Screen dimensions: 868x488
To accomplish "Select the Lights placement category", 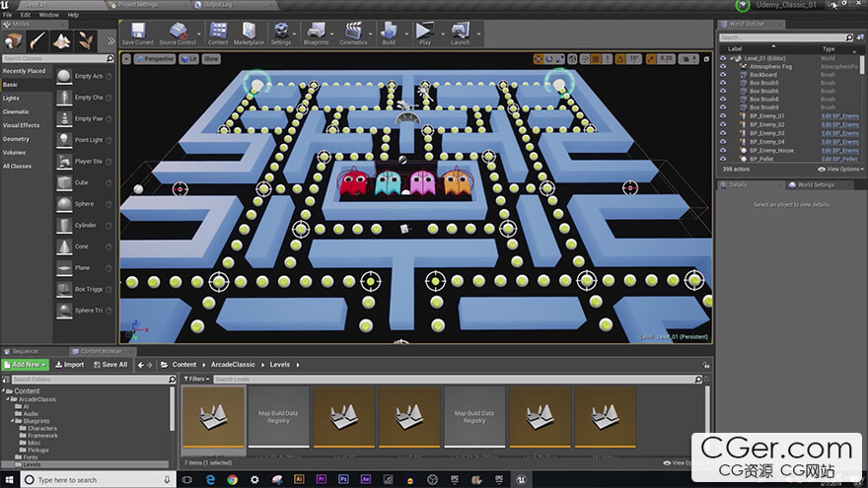I will pyautogui.click(x=11, y=98).
